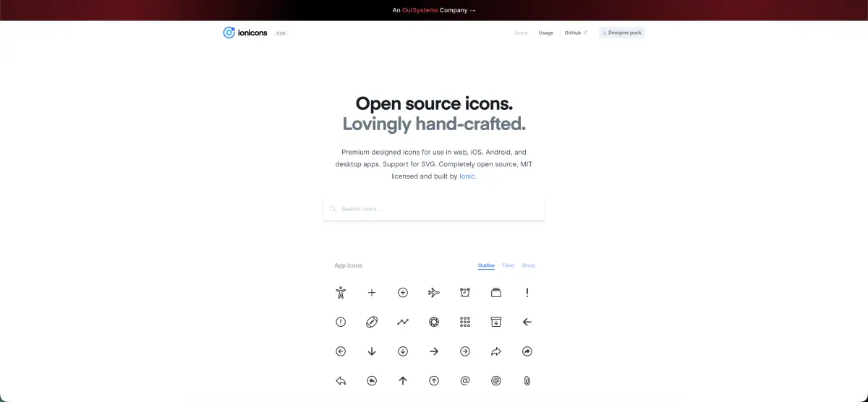The width and height of the screenshot is (868, 402).
Task: Choose the analytics line chart icon
Action: point(403,322)
